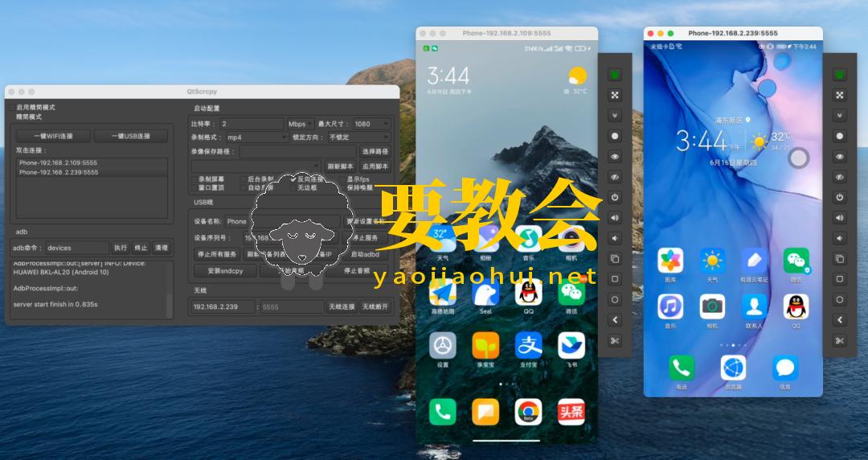Open 有道云笔记 app on second phone
868x460 pixels.
pos(755,261)
